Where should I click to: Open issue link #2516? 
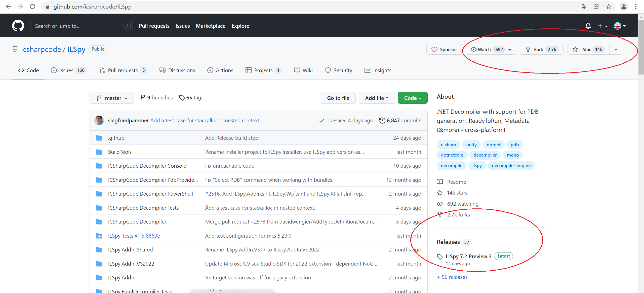coord(213,194)
